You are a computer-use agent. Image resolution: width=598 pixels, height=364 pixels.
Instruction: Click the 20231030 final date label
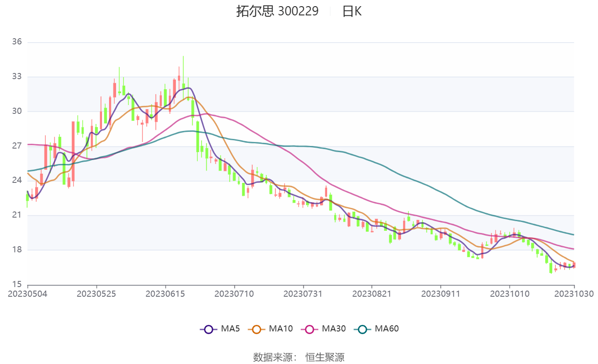click(574, 294)
